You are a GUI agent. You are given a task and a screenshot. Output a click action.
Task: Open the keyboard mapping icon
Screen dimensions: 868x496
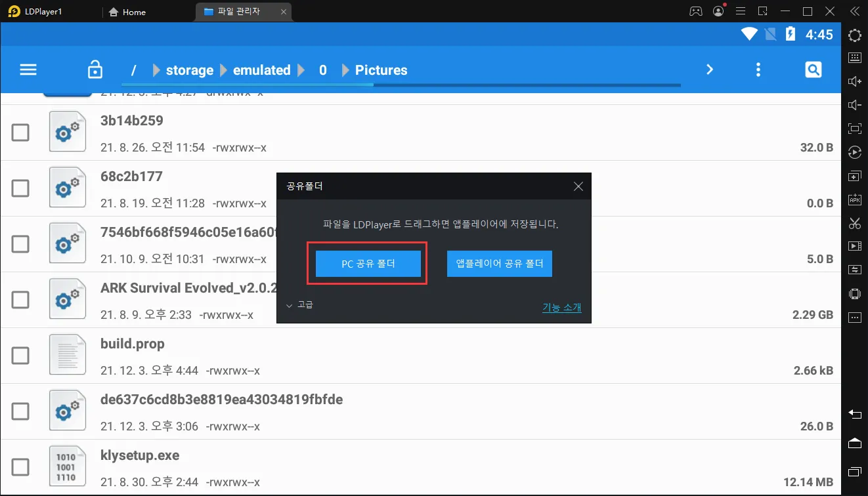854,58
